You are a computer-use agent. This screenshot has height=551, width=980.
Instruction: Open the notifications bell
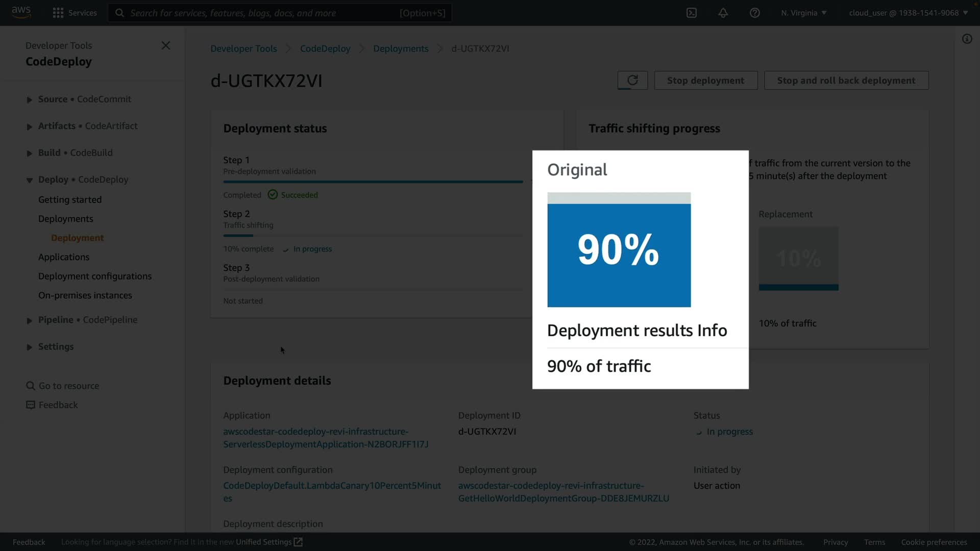(x=723, y=13)
